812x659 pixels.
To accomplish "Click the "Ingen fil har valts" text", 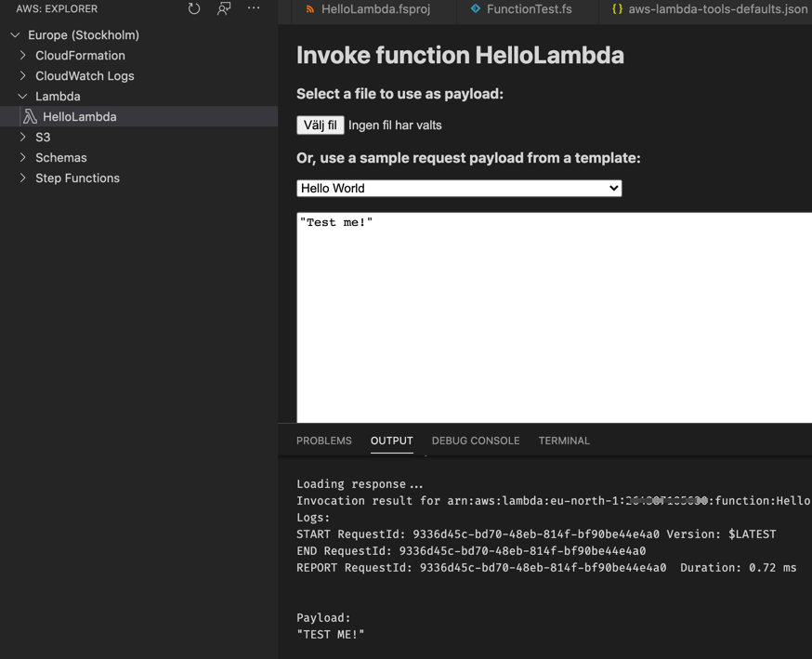I will [395, 125].
